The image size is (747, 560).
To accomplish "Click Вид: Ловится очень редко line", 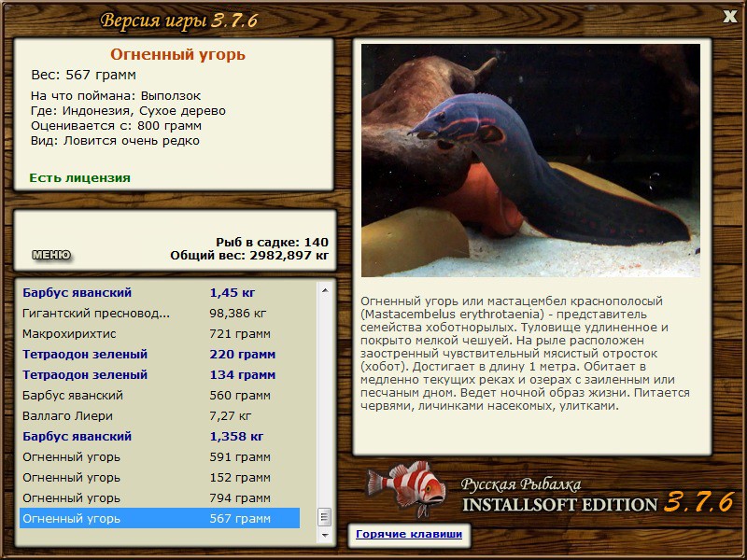I will click(x=115, y=141).
